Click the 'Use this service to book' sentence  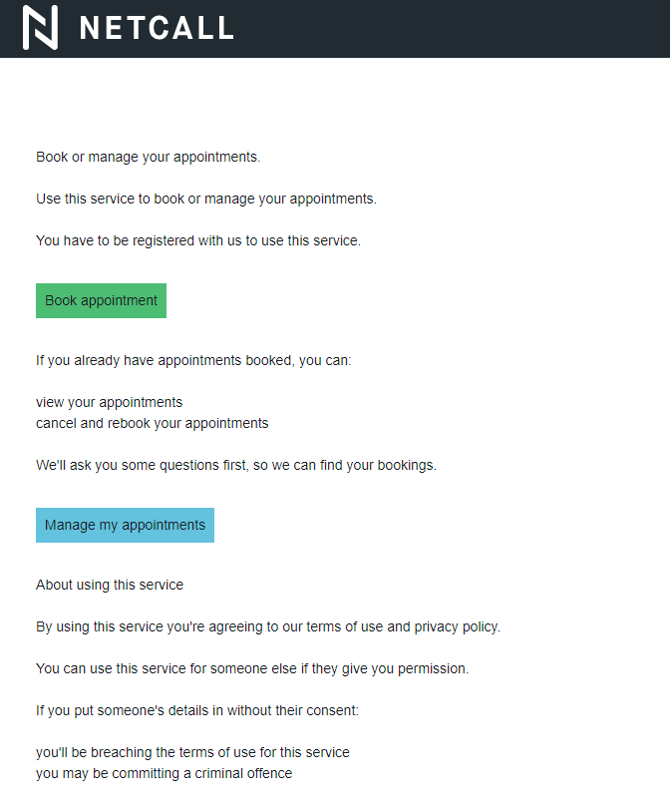[x=206, y=199]
